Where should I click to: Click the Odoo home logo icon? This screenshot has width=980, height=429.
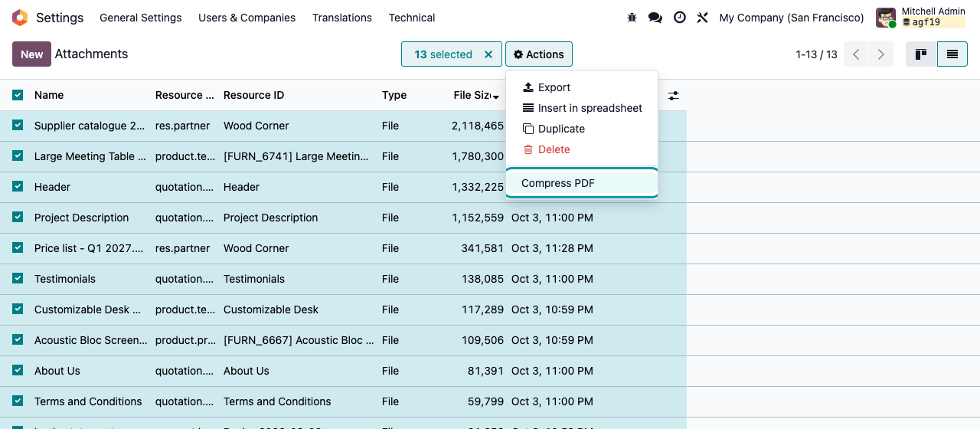click(x=20, y=18)
